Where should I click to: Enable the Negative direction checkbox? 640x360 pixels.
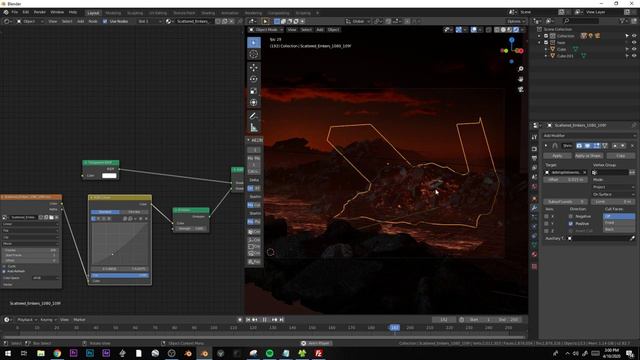click(x=571, y=216)
